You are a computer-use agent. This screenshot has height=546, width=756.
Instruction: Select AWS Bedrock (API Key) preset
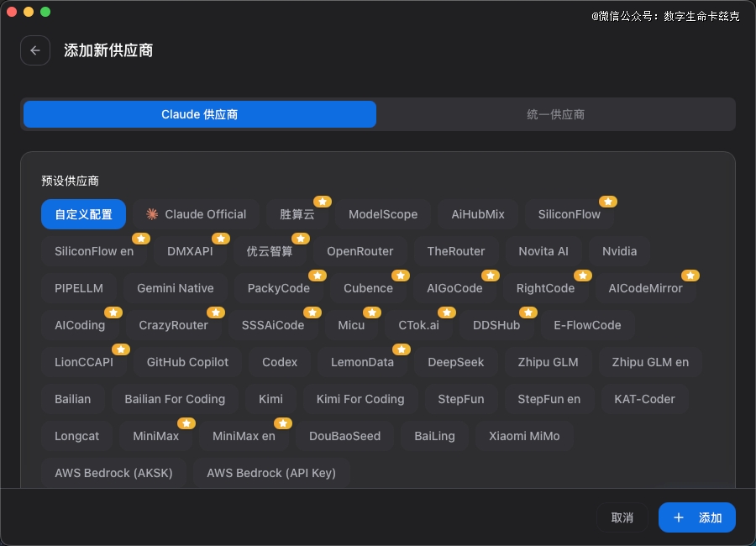pos(271,473)
